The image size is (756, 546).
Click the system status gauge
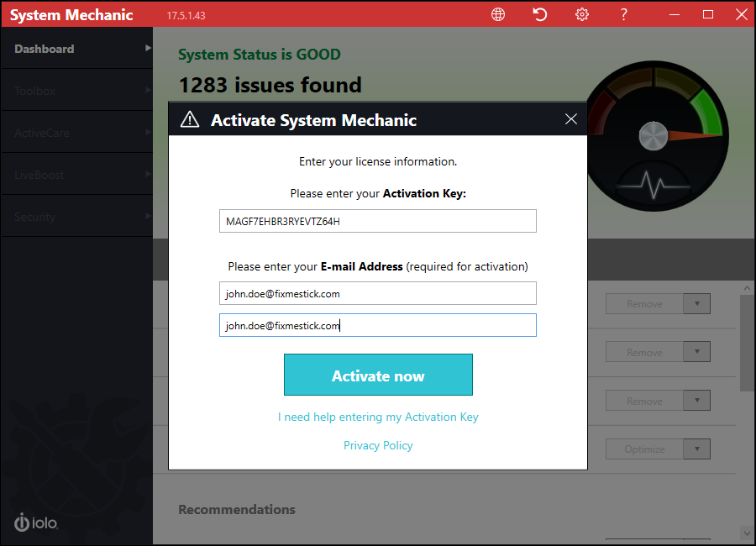tap(654, 136)
